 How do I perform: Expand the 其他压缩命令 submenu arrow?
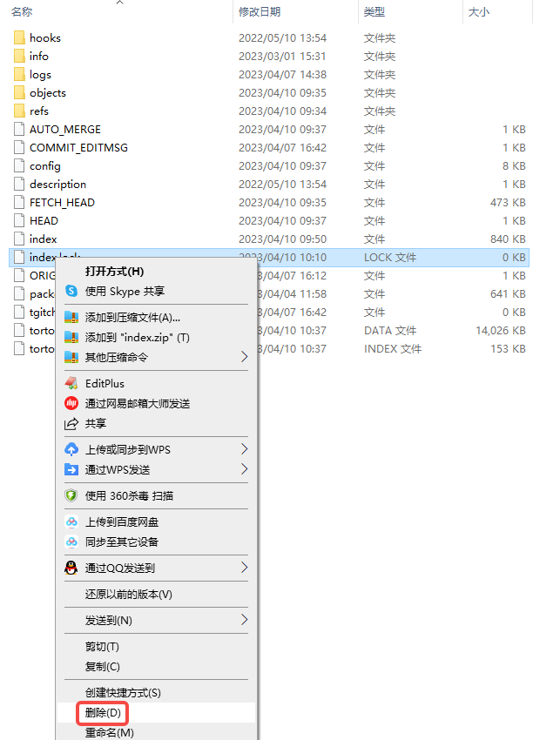pyautogui.click(x=244, y=357)
